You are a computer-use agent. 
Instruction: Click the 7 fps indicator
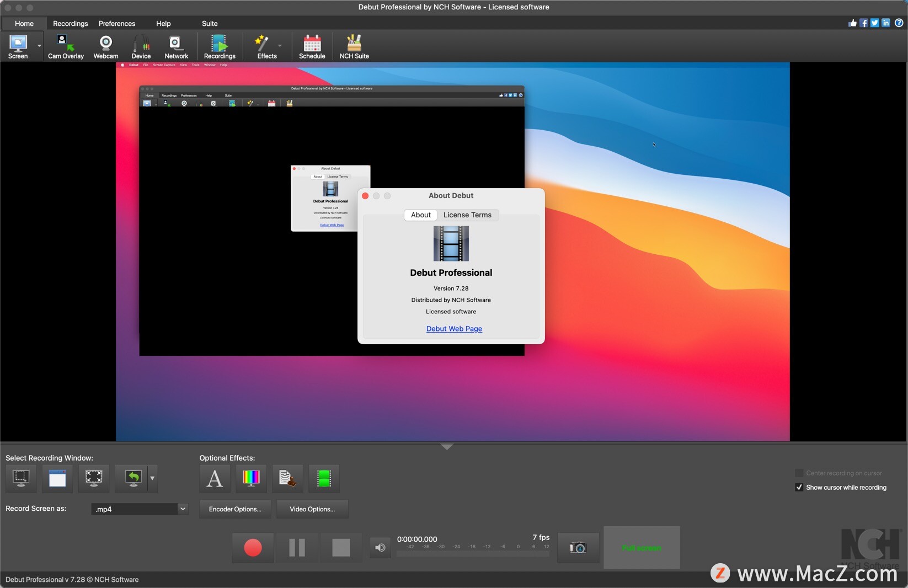[x=541, y=537]
